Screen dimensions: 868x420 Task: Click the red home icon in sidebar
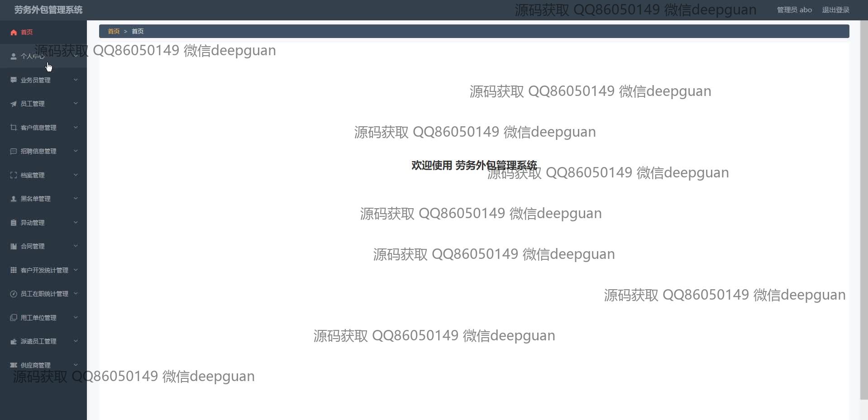14,32
